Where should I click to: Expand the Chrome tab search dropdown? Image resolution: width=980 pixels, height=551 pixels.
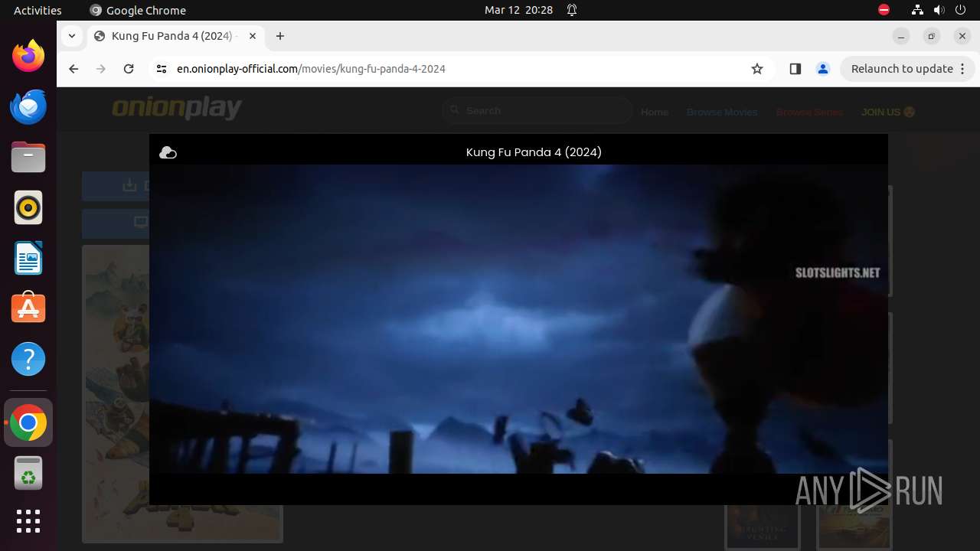tap(71, 36)
